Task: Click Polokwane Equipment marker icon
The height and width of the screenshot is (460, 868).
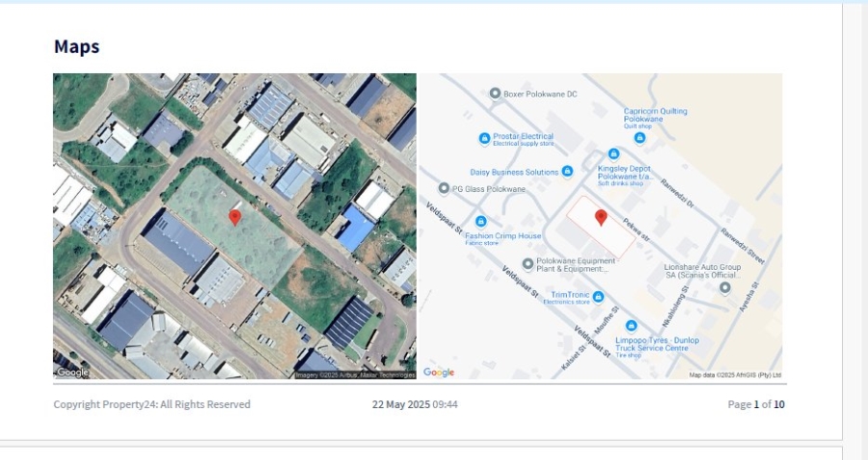Action: [x=528, y=263]
